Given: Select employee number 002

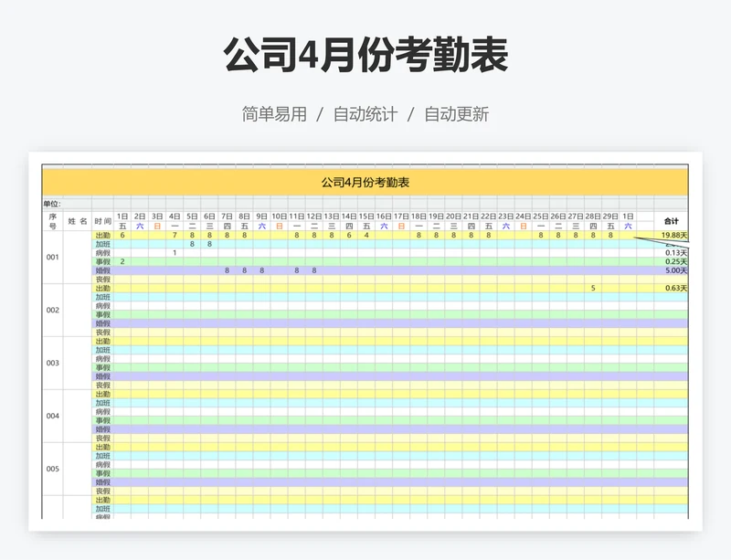Looking at the screenshot, I should (x=53, y=310).
